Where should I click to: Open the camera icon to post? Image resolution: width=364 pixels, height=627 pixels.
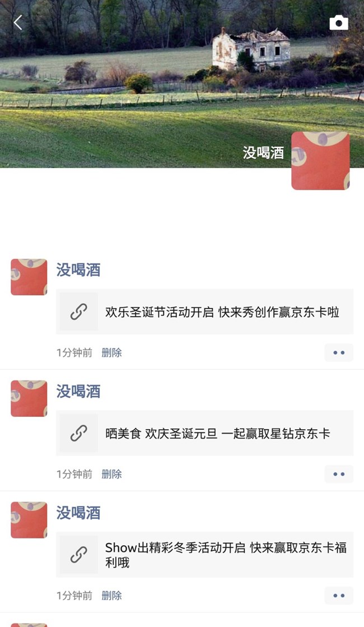point(338,23)
